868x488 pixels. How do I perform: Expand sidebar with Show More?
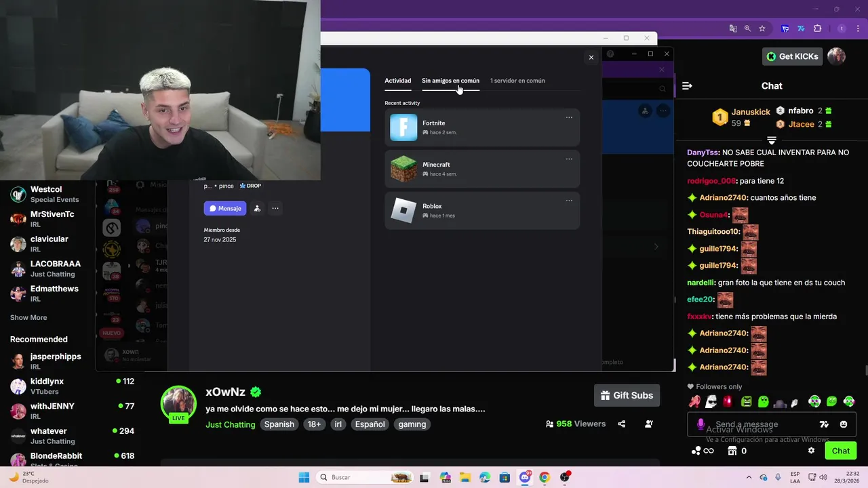[x=28, y=318]
